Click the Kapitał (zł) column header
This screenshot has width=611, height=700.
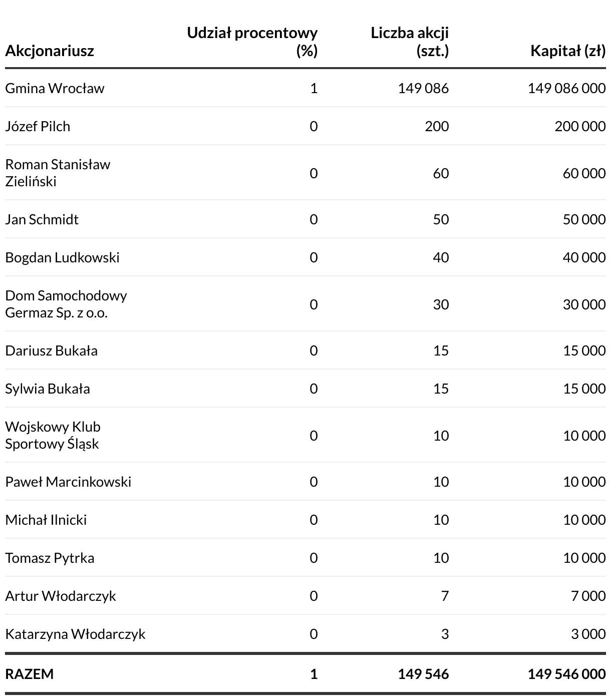click(x=567, y=51)
